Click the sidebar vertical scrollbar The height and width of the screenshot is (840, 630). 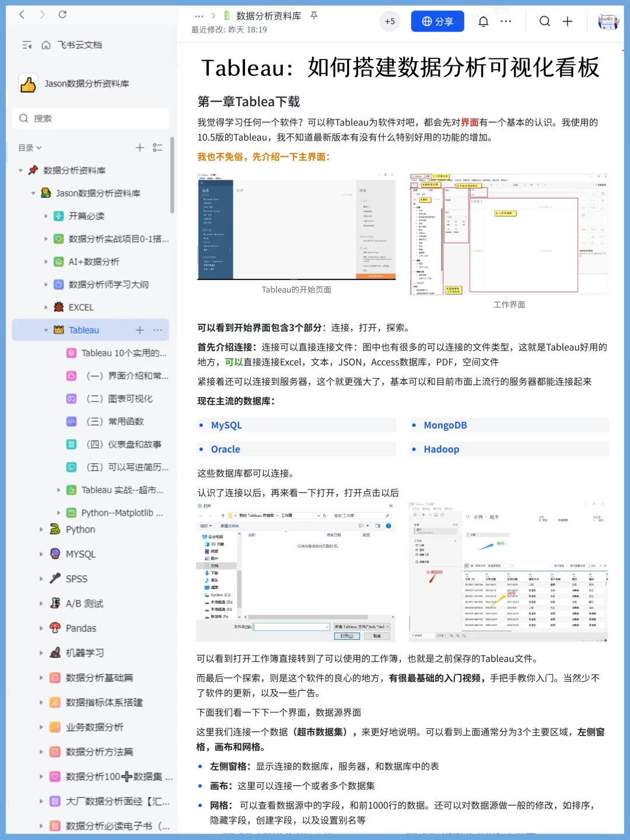coord(172,175)
